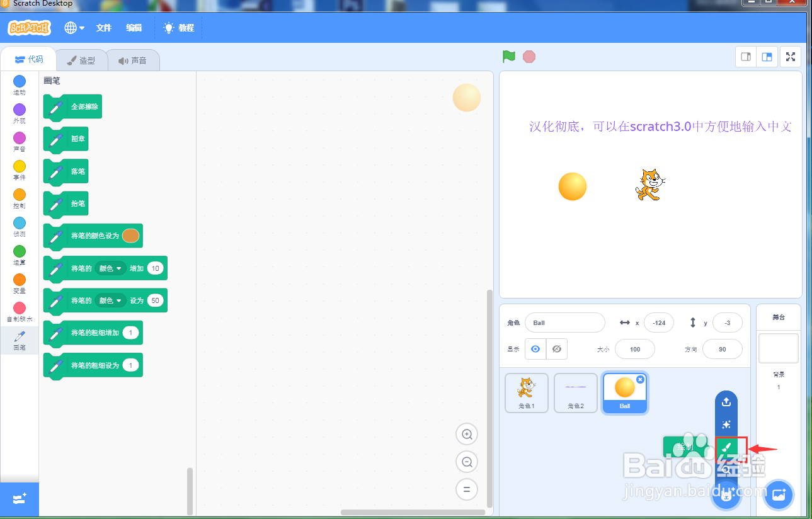Click the upload sprite icon
812x519 pixels.
(726, 401)
